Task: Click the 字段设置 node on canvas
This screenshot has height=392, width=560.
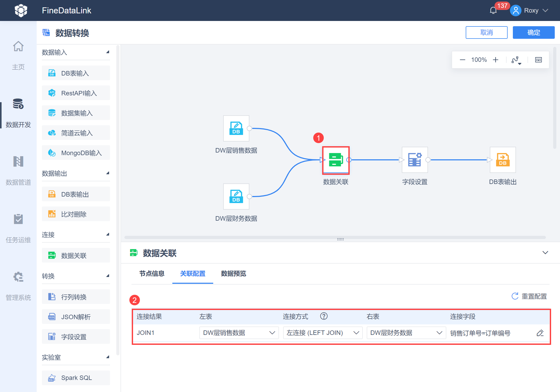Action: 415,160
